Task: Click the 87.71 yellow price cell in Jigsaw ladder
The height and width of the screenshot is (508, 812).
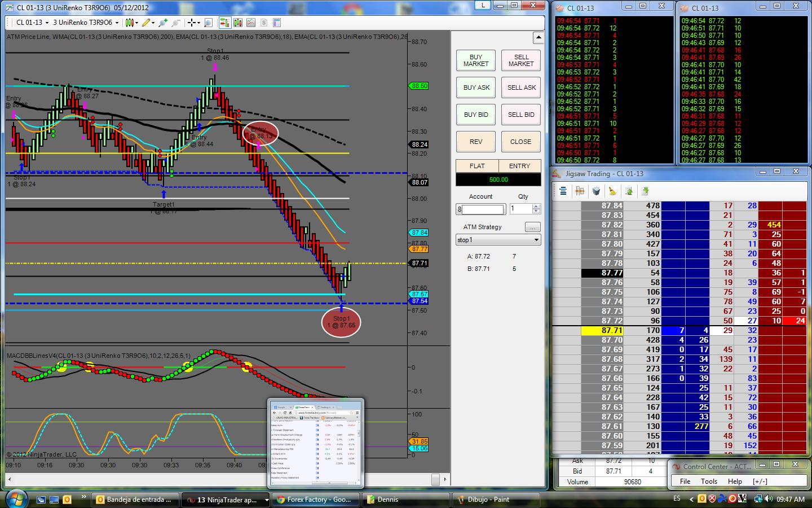Action: click(x=603, y=330)
